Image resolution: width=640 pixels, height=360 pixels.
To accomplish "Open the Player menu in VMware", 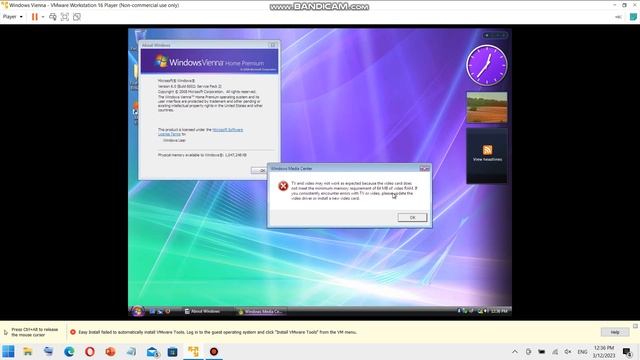I will click(13, 17).
